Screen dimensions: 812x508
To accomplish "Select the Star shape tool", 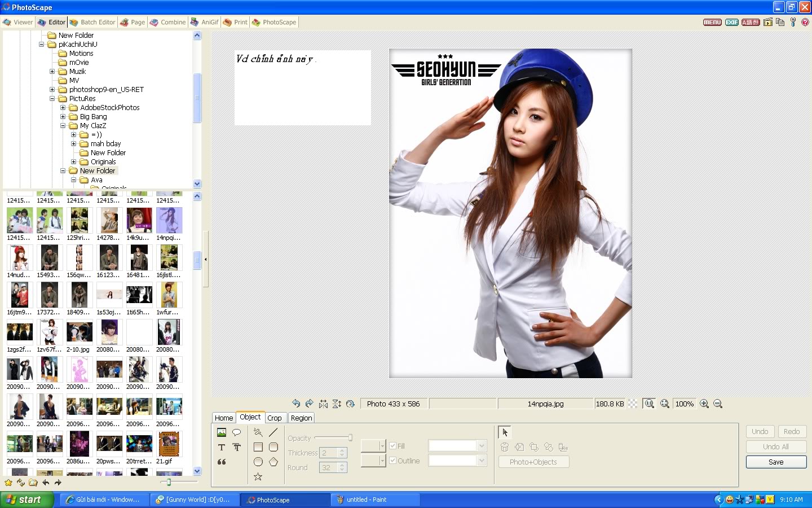I will 258,476.
